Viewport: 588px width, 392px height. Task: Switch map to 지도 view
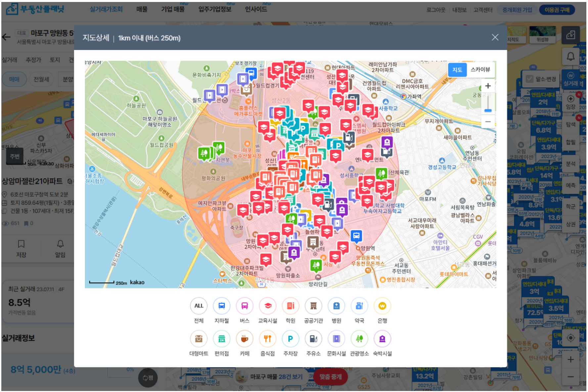(457, 70)
